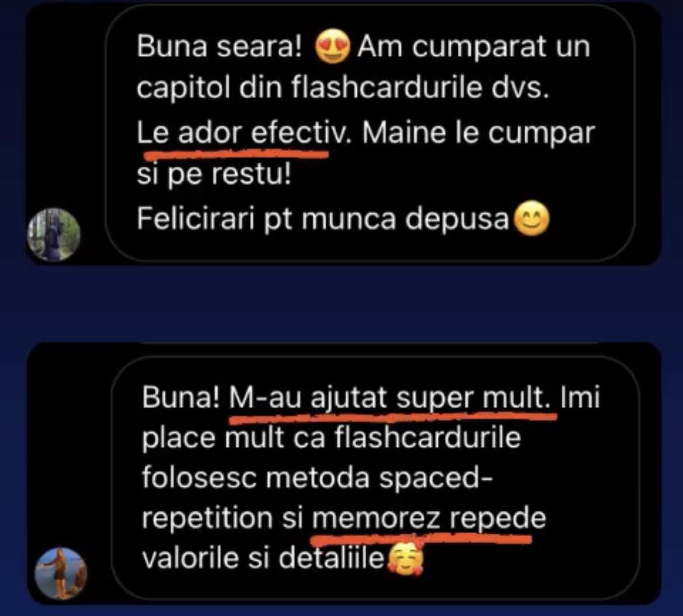Click 'Maine le cumpar' text
Viewport: 683px width, 616px height.
tap(478, 133)
